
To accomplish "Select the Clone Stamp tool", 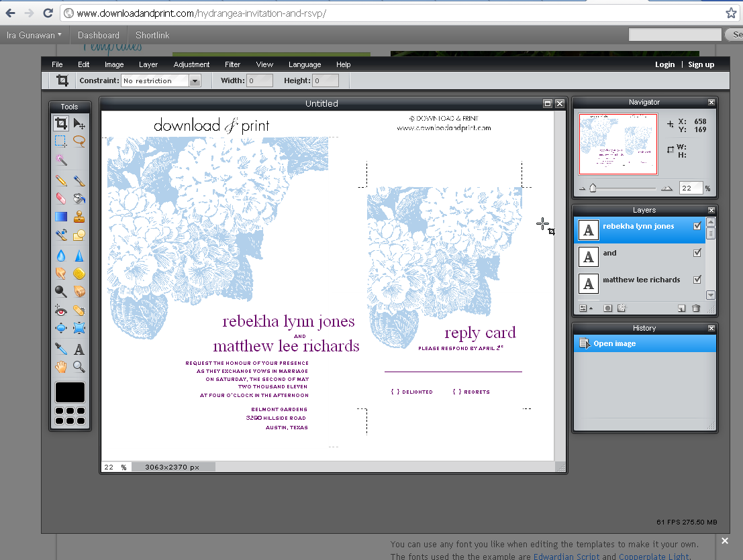I will coord(79,217).
